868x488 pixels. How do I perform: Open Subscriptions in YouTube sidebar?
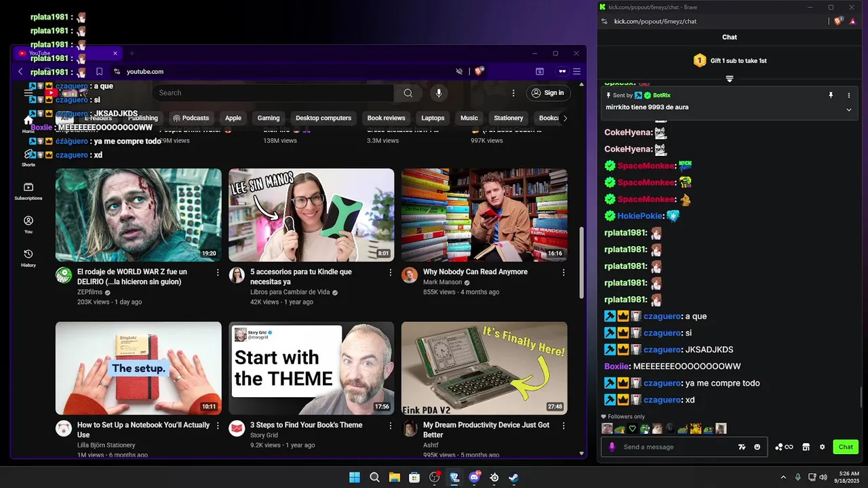[x=28, y=191]
